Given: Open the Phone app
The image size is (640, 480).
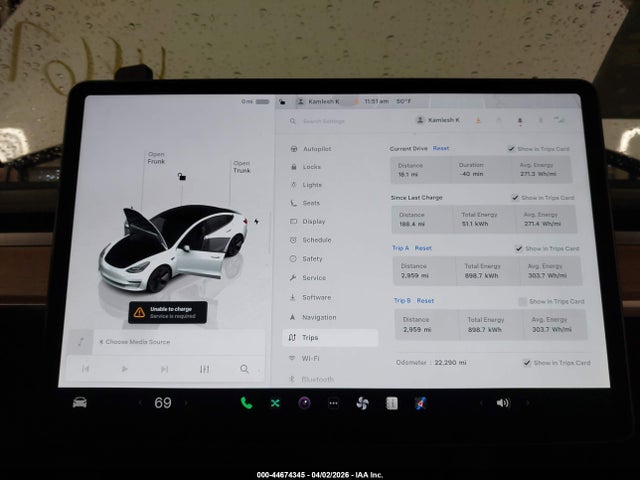Looking at the screenshot, I should click(x=246, y=403).
